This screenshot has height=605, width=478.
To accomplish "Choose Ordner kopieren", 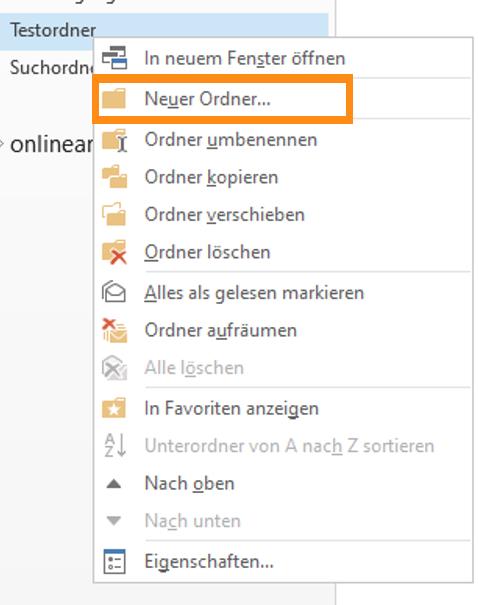I will pyautogui.click(x=283, y=177).
